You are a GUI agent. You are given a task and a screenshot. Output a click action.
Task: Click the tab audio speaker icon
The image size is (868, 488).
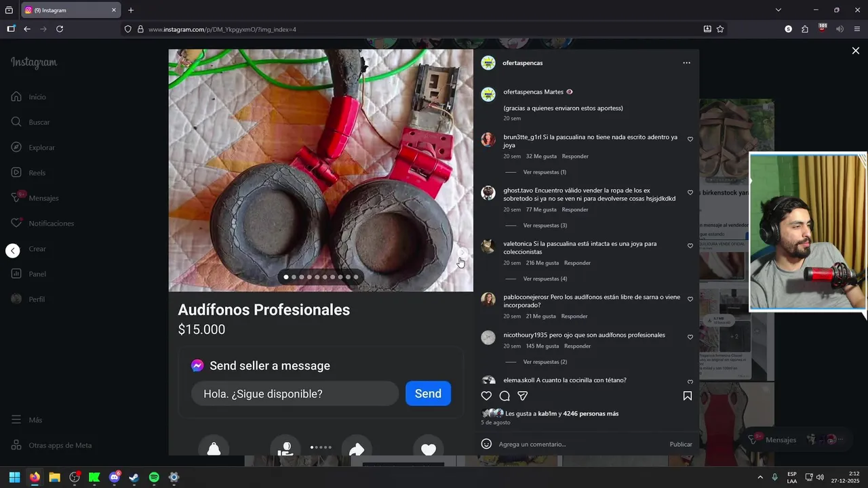pyautogui.click(x=840, y=29)
